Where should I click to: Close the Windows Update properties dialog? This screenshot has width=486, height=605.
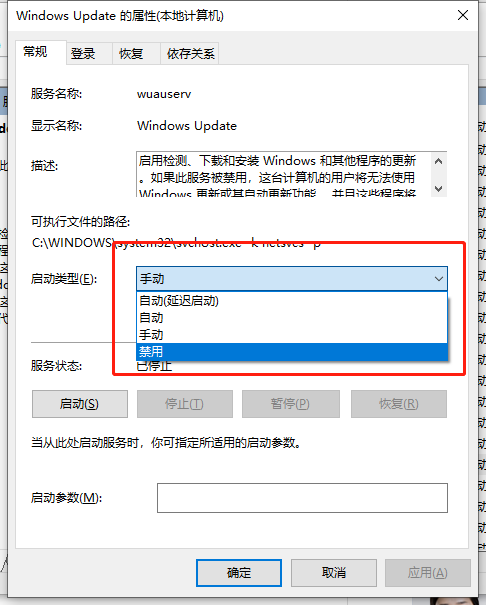coord(463,15)
